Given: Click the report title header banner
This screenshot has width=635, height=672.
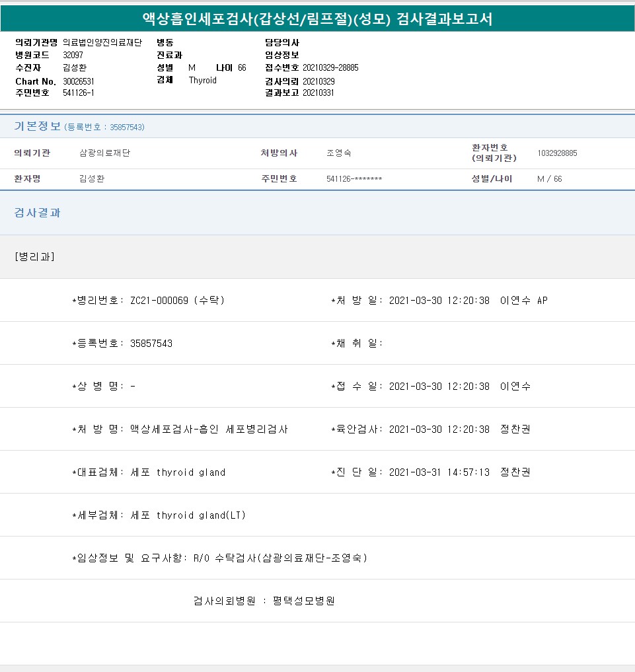Looking at the screenshot, I should pos(317,19).
